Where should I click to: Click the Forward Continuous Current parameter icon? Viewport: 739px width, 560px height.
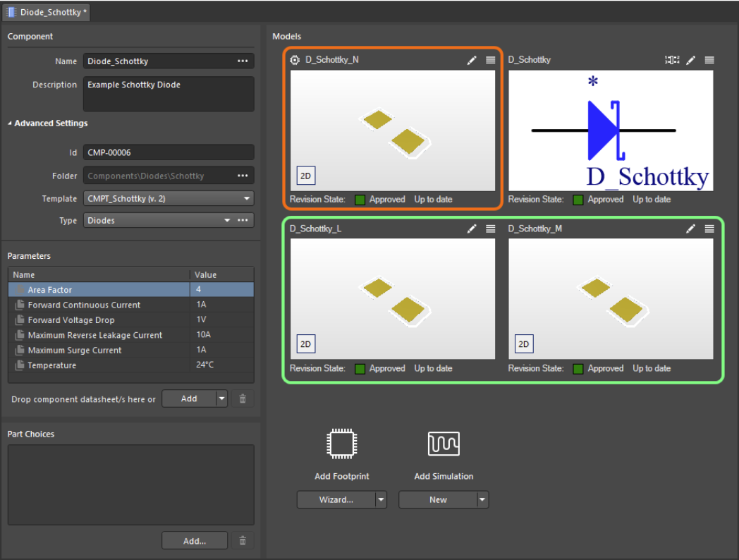click(x=19, y=305)
